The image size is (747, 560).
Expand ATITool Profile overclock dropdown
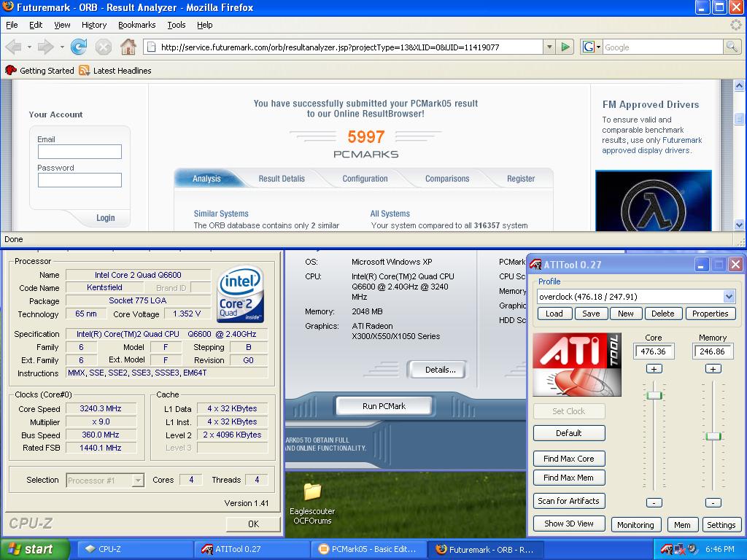(x=729, y=297)
